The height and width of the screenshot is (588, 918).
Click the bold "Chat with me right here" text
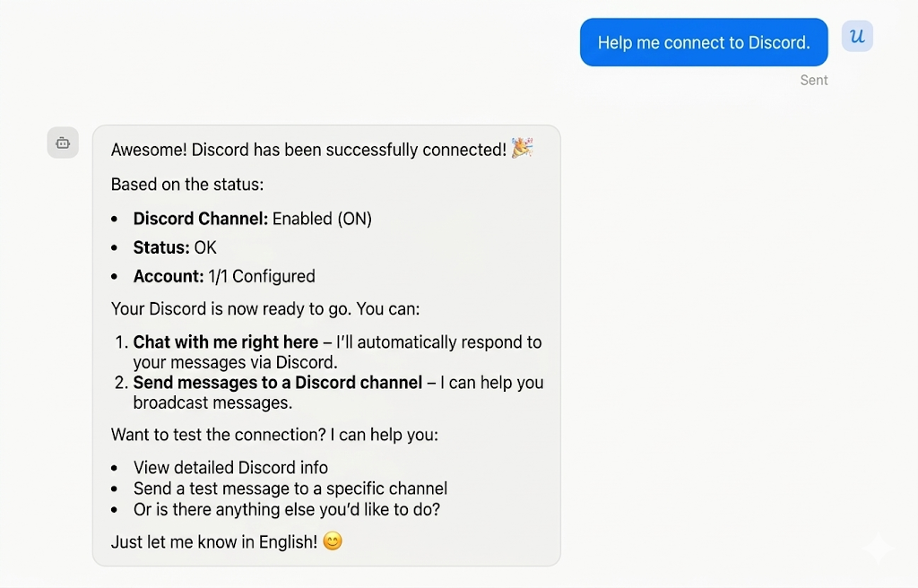pos(226,342)
